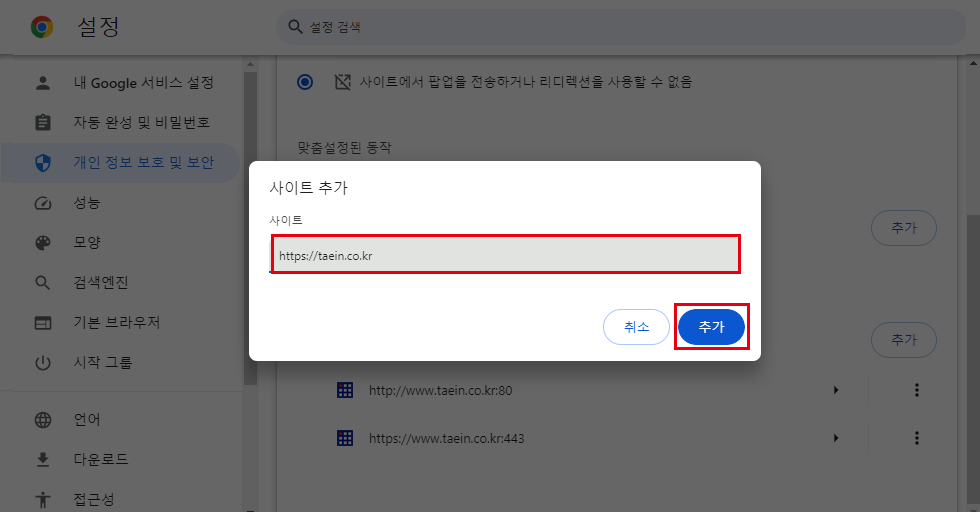Click the magnifier icon in settings search
Viewport: 980px width, 512px height.
pos(295,28)
